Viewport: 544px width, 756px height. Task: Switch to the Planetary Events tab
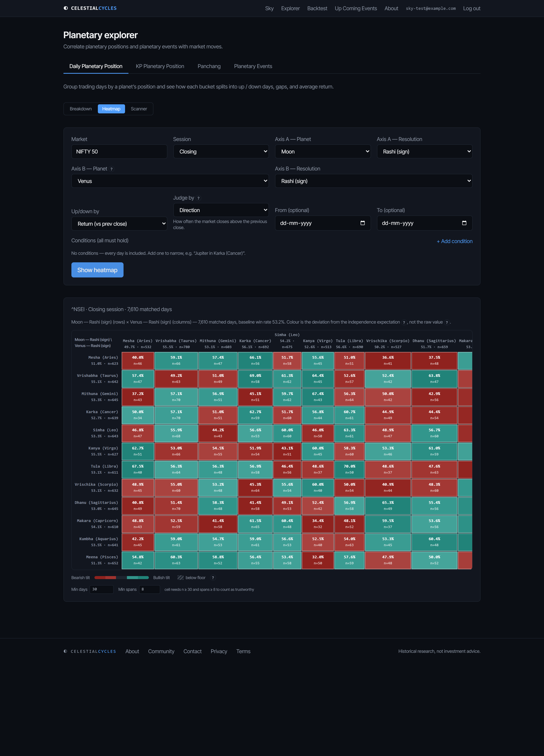(253, 66)
